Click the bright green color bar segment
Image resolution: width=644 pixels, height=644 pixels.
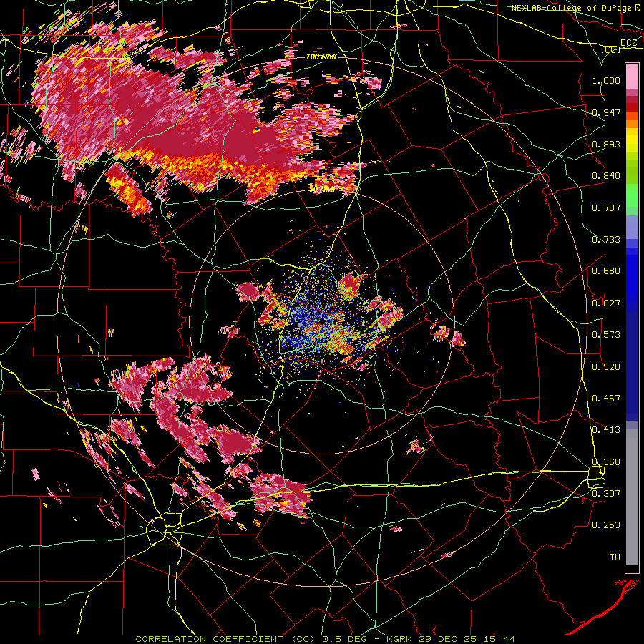(x=632, y=194)
